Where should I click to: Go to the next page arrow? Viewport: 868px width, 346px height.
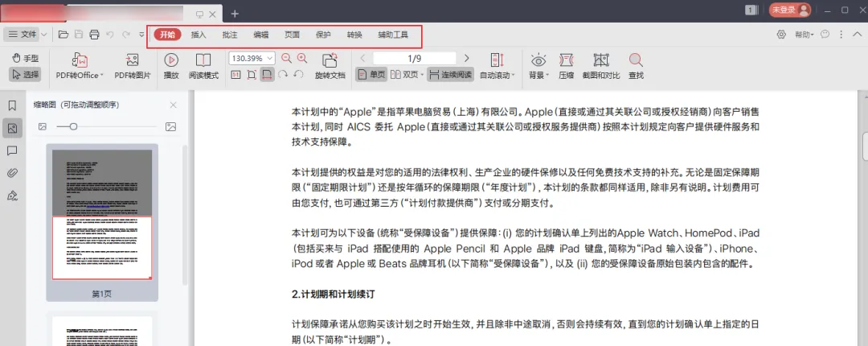pos(467,58)
